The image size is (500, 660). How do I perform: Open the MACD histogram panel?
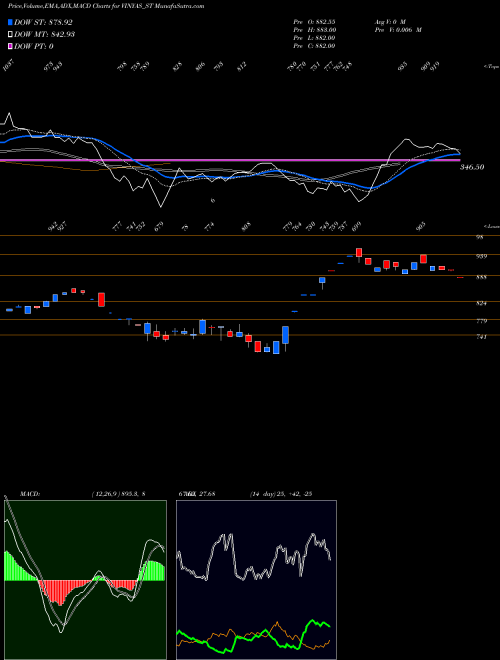85,580
